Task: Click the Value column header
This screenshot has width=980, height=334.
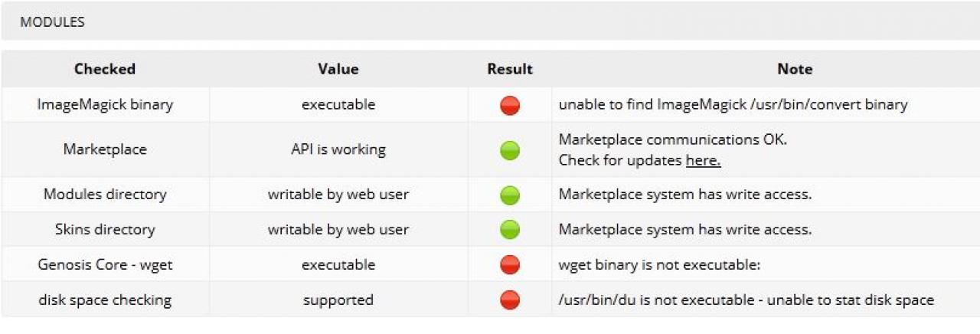Action: point(338,69)
